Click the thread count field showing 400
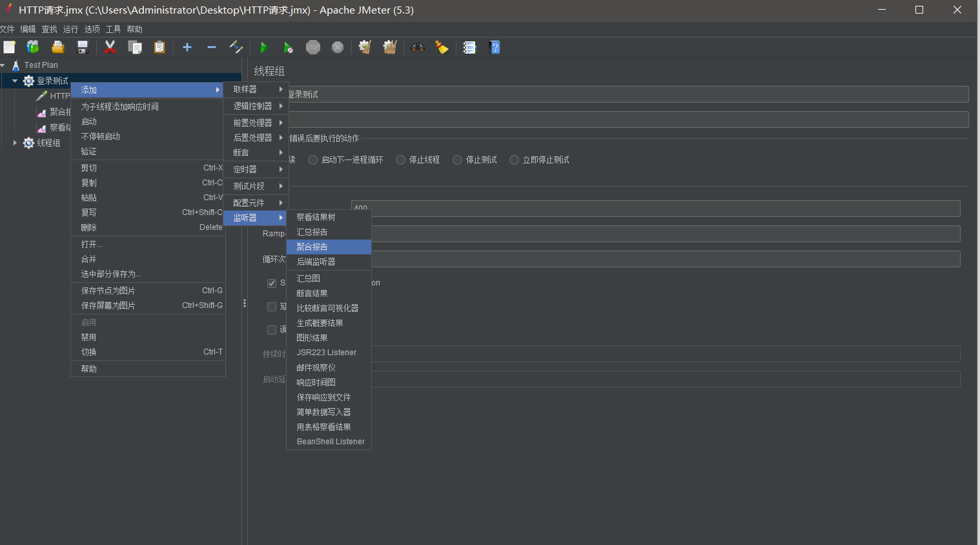Screen dimensions: 980x545 pyautogui.click(x=655, y=208)
